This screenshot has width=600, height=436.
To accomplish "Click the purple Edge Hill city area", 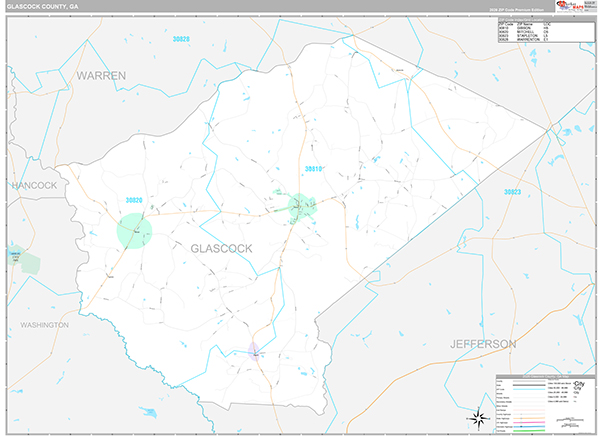I will tap(253, 351).
